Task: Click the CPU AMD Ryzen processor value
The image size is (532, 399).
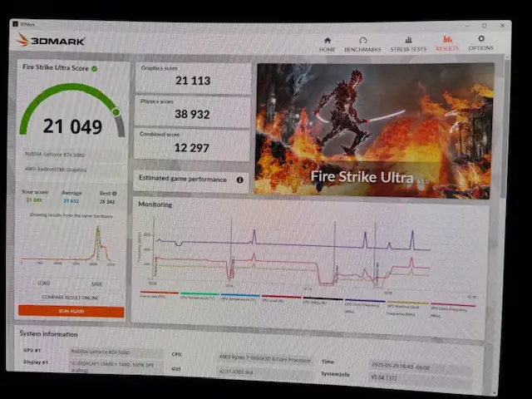Action: point(265,358)
